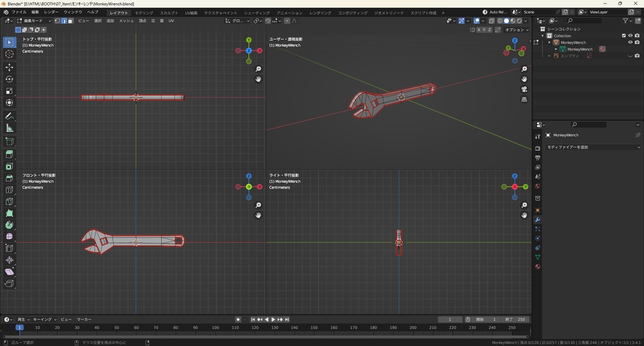Enable edge select mode

(64, 21)
